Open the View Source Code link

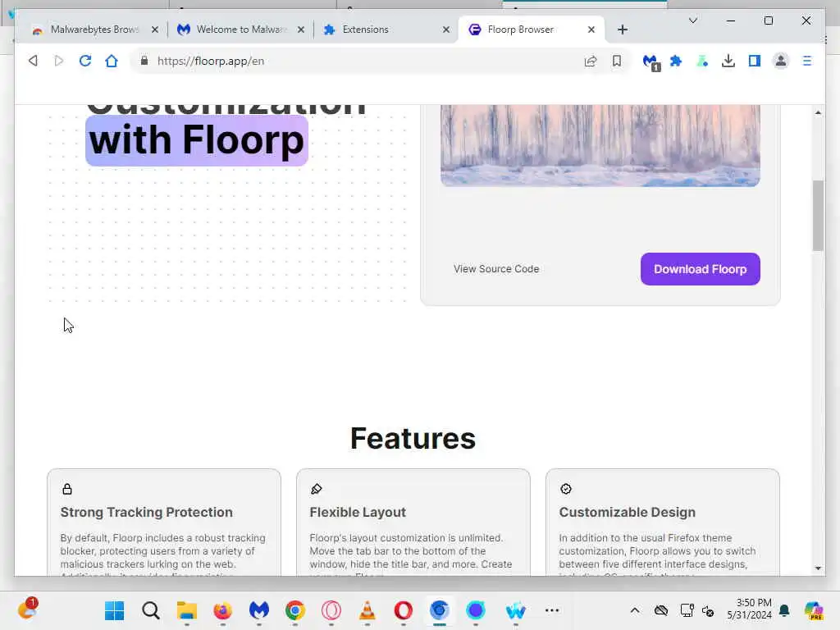tap(496, 269)
